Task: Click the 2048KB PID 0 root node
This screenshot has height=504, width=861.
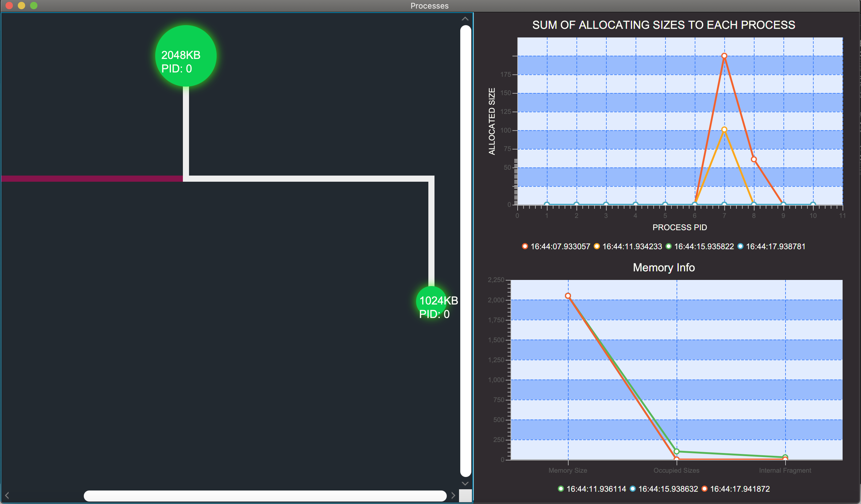Action: coord(186,56)
